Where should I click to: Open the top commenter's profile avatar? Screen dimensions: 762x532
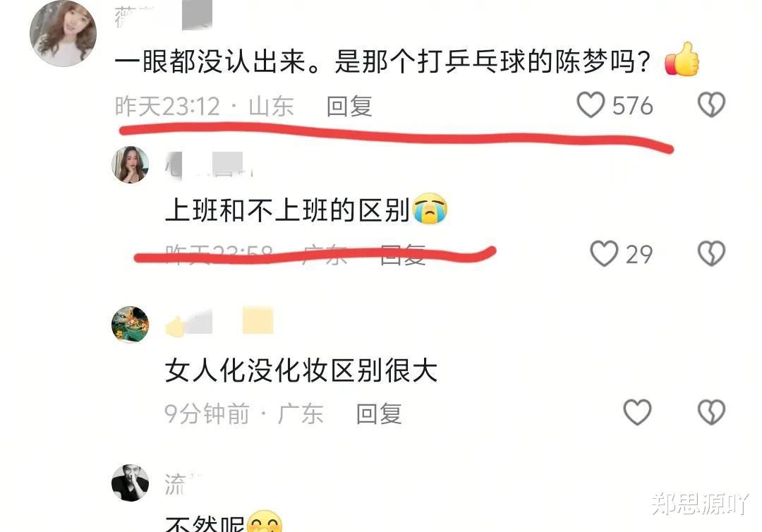64,33
